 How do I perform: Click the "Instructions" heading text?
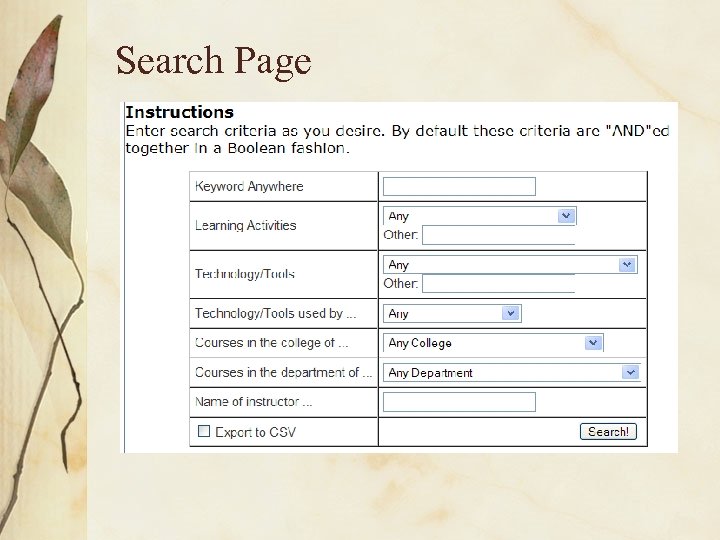(x=180, y=112)
